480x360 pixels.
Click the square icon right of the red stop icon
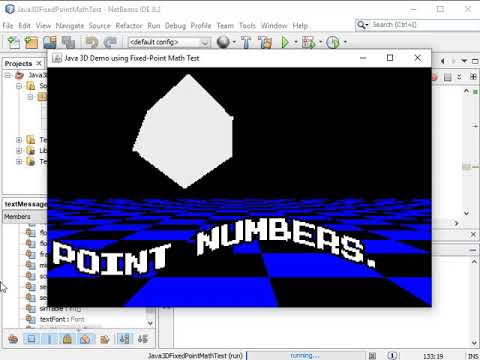(448, 77)
